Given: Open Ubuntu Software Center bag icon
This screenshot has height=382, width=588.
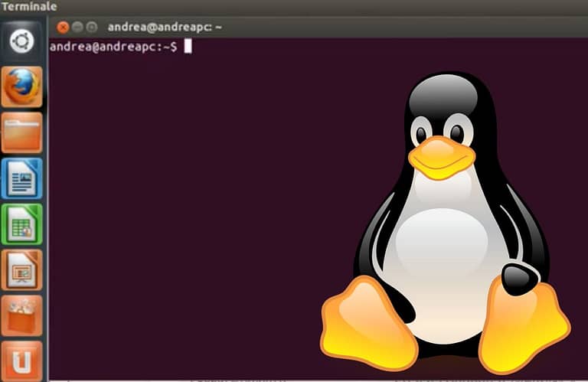Looking at the screenshot, I should coord(21,315).
